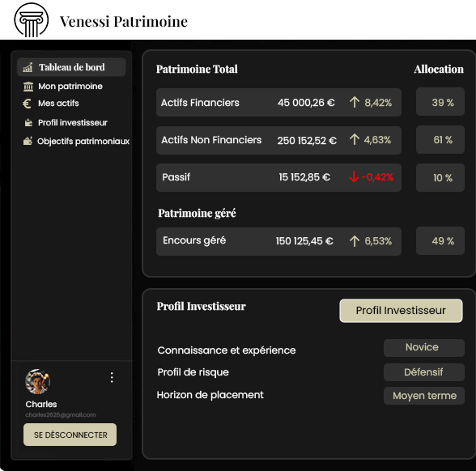Click Charles's profile avatar picture
The image size is (476, 471).
pos(37,381)
